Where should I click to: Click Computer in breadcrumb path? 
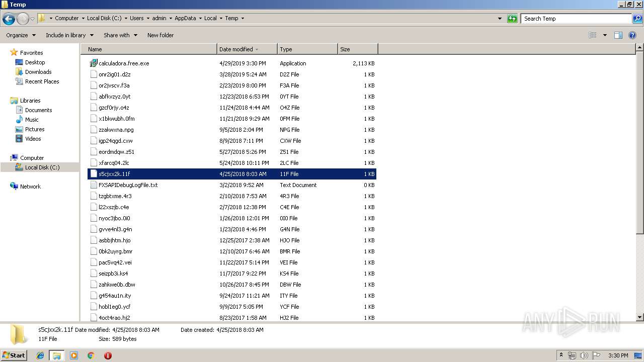click(x=67, y=18)
